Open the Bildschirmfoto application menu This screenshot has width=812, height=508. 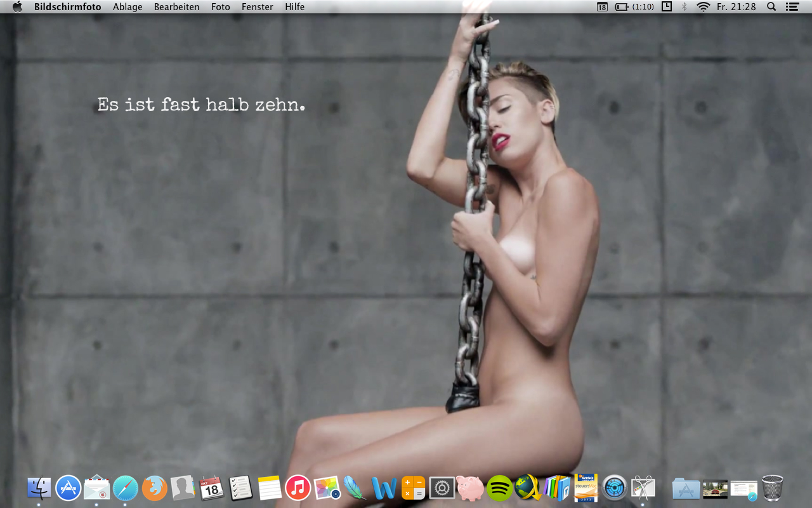(68, 7)
